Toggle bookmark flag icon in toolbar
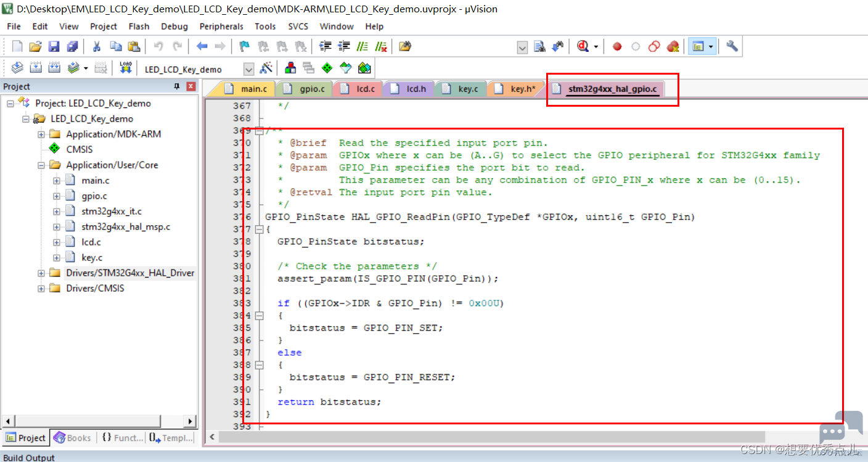The width and height of the screenshot is (868, 462). coord(245,46)
